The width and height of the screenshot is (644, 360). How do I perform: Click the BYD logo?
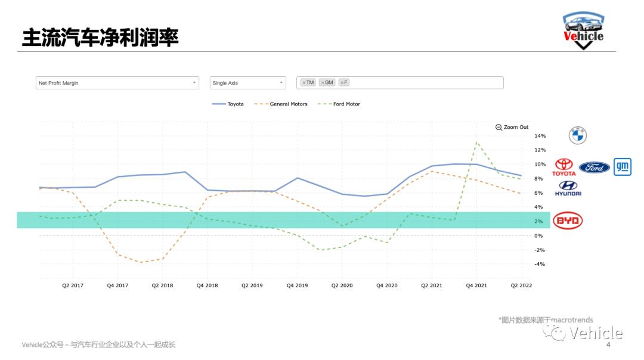click(568, 221)
